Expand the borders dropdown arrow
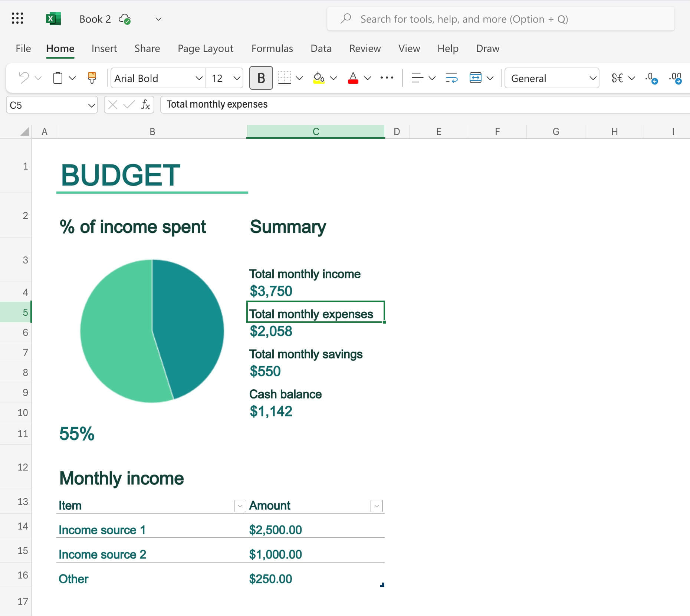This screenshot has width=690, height=616. click(299, 78)
